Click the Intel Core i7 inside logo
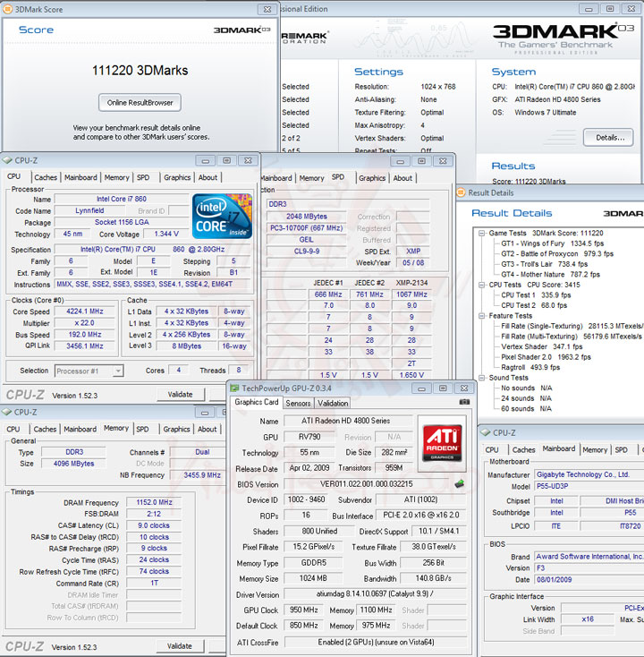The width and height of the screenshot is (644, 657). tap(223, 216)
